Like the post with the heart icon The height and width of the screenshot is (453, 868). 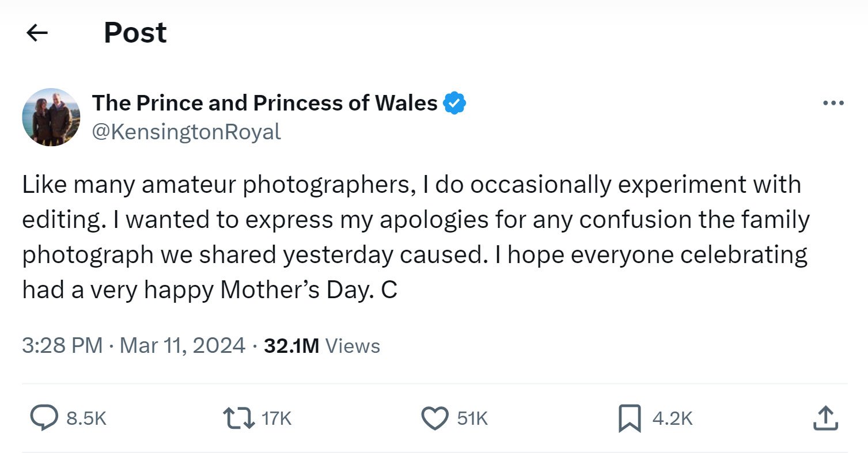click(435, 418)
